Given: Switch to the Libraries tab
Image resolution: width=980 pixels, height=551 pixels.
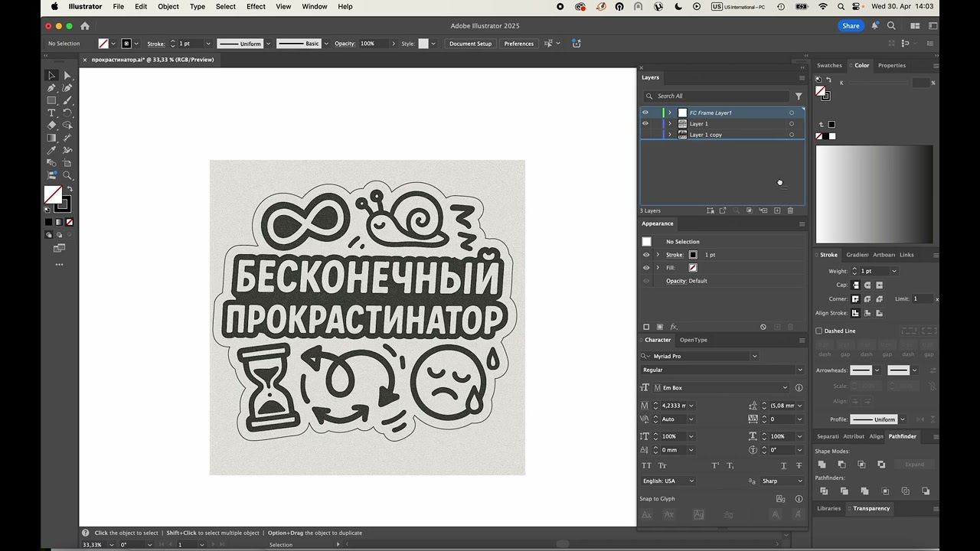Looking at the screenshot, I should [x=828, y=508].
